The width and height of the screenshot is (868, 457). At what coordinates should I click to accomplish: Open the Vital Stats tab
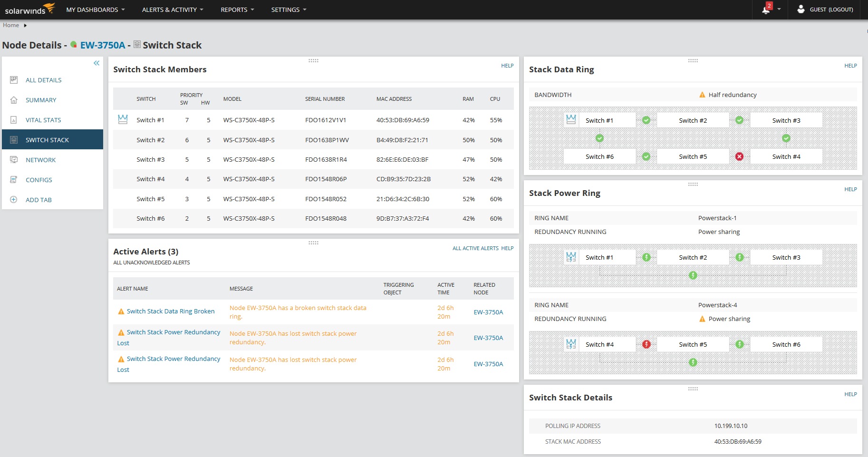click(x=43, y=120)
